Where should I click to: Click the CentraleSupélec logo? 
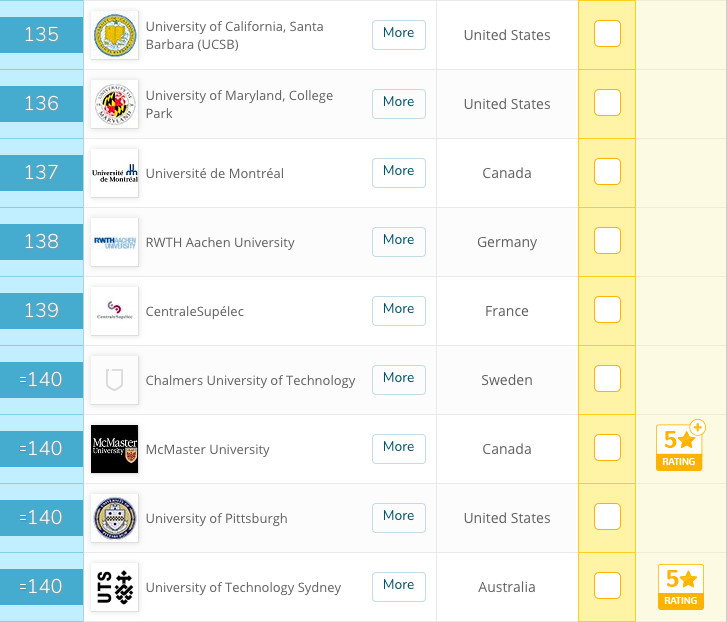coord(115,311)
